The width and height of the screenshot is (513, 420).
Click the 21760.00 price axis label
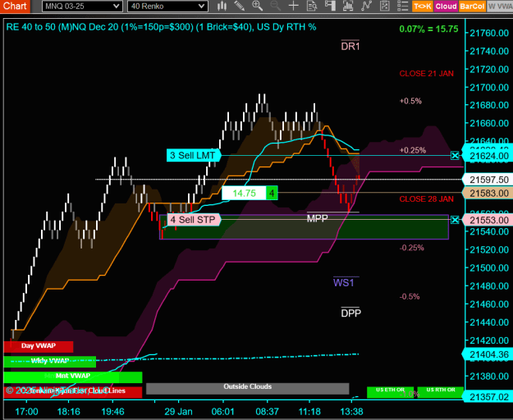click(489, 33)
